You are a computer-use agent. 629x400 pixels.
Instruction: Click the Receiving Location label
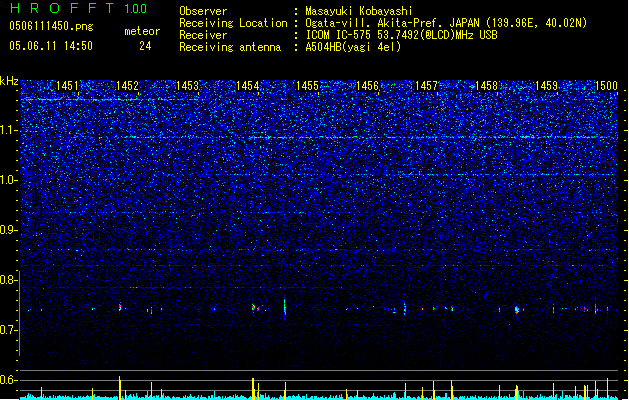(233, 23)
